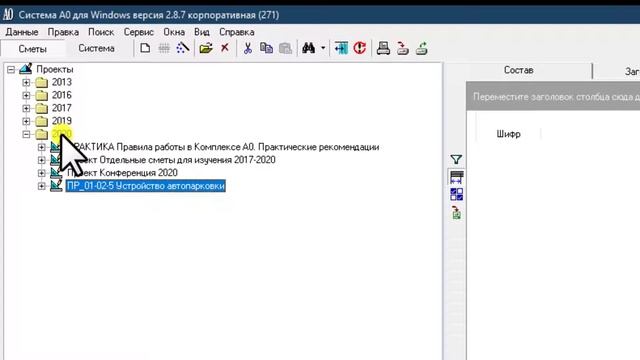
Task: Click the grayed paste icon
Action: (x=285, y=48)
